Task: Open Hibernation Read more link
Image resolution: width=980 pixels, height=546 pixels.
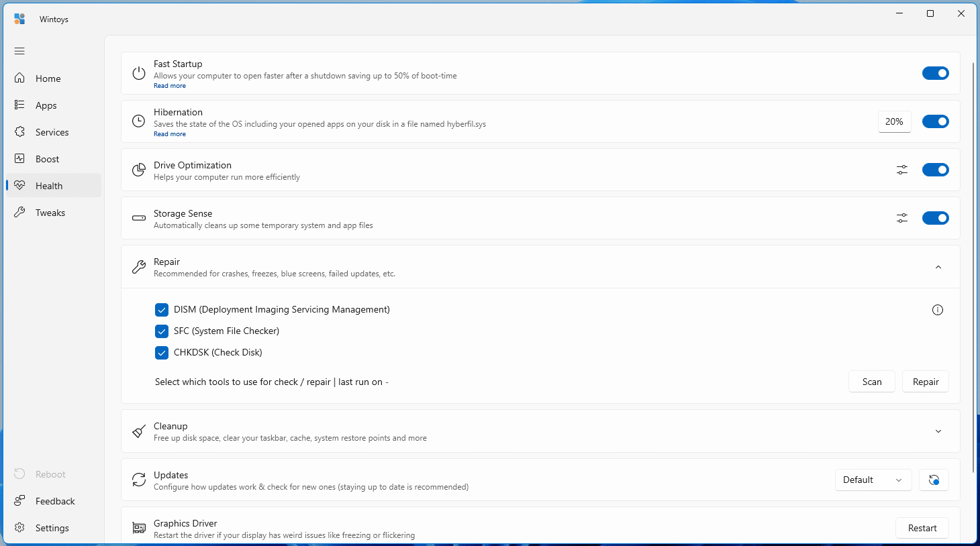Action: tap(170, 134)
